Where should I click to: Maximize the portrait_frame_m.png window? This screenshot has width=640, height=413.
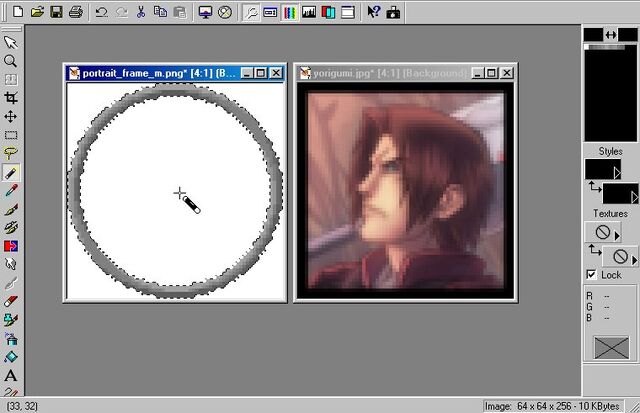click(x=261, y=73)
